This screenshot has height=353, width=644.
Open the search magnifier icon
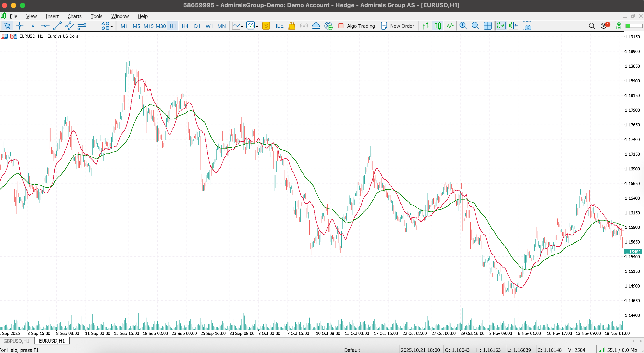click(592, 26)
